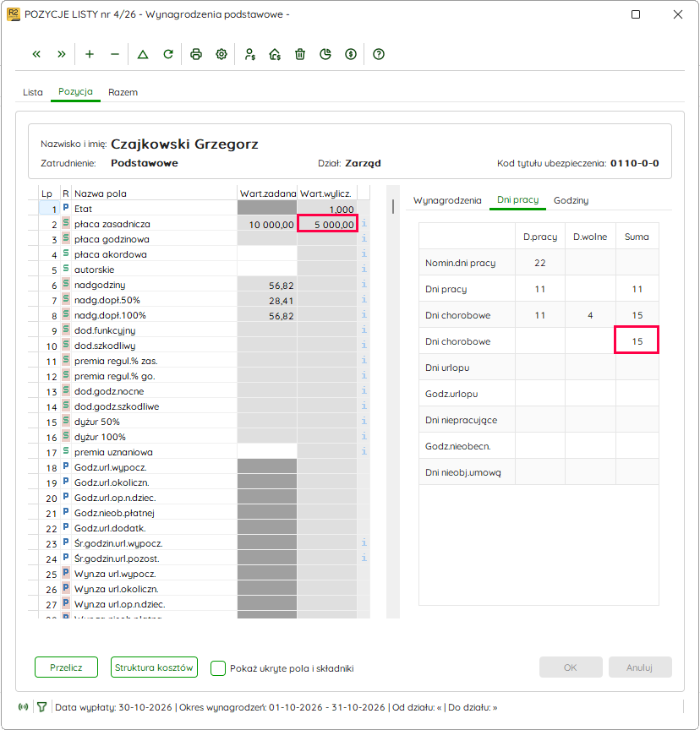
Task: Open the Godziny tab
Action: point(571,200)
